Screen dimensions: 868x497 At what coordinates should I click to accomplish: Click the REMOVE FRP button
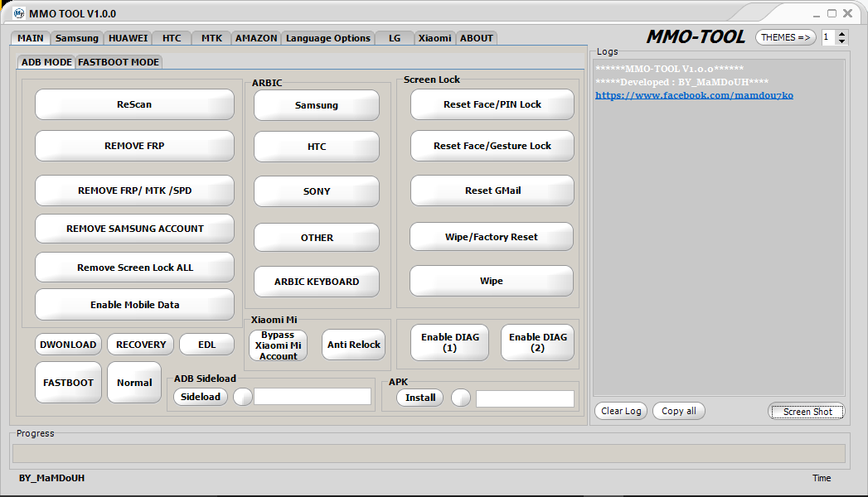134,146
